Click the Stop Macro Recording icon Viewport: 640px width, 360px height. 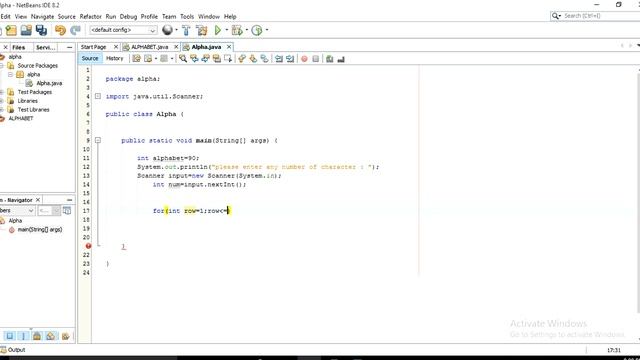pyautogui.click(x=316, y=59)
